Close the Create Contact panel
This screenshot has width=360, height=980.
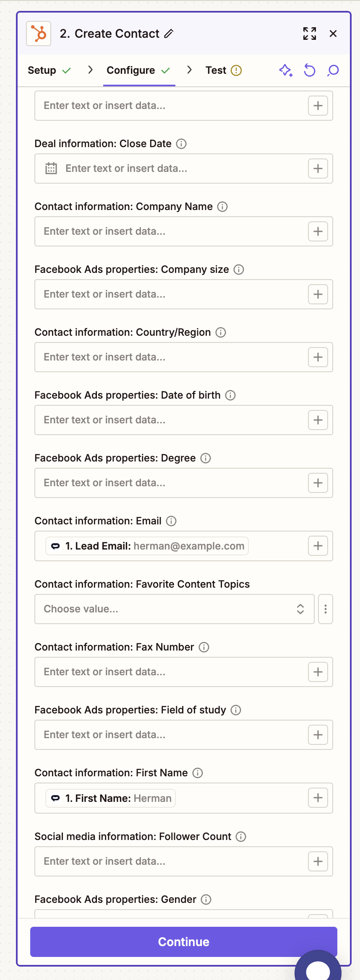[x=333, y=34]
